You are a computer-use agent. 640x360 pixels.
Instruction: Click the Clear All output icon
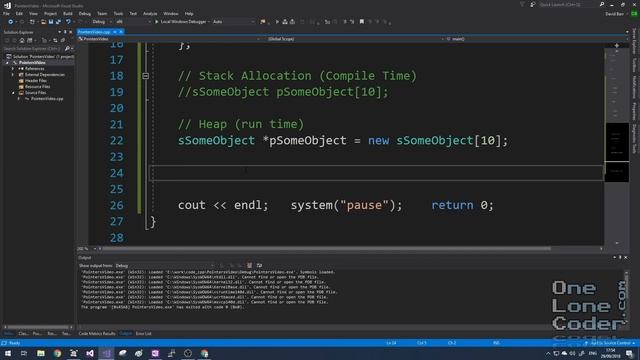pos(249,266)
